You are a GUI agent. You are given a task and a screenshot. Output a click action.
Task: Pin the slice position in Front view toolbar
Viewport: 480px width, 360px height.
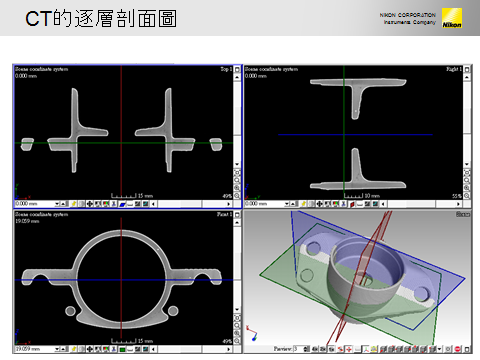(x=73, y=349)
